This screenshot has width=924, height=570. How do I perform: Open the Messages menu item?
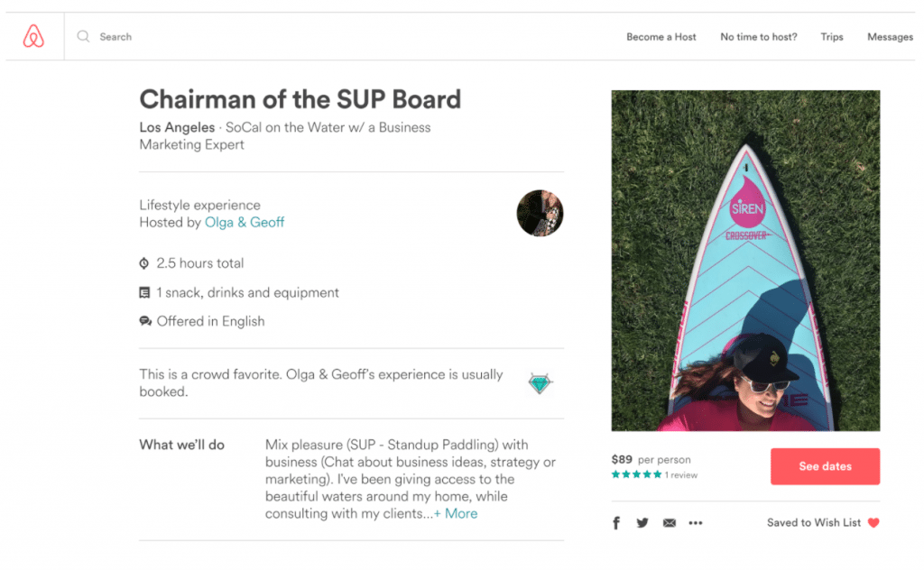click(890, 37)
